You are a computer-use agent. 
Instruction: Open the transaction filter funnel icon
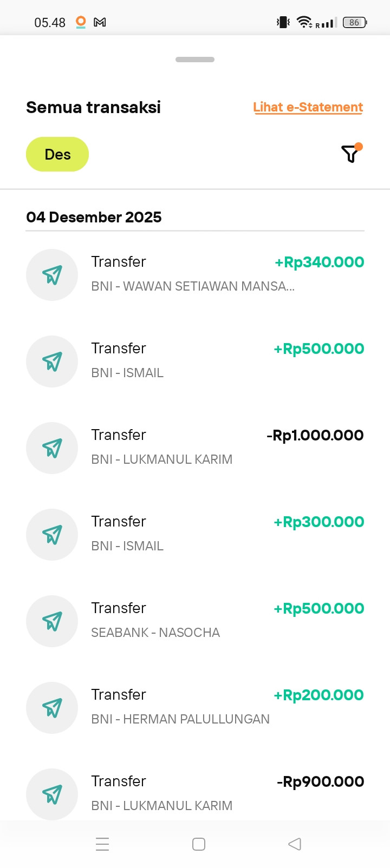coord(351,154)
